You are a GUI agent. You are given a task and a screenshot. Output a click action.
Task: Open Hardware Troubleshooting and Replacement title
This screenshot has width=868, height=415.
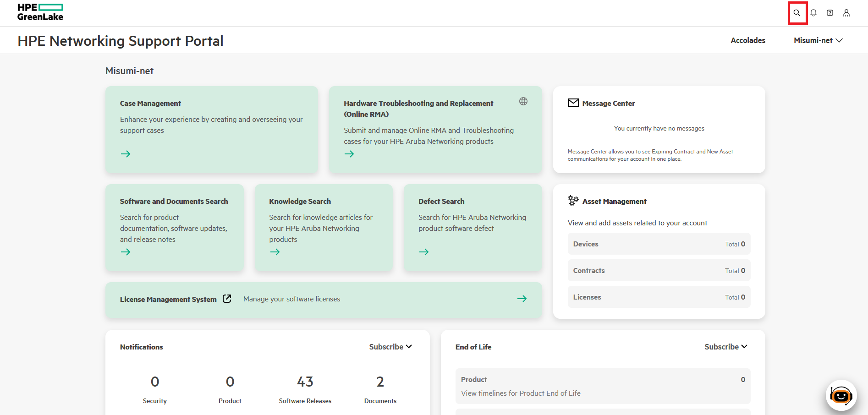click(x=418, y=109)
